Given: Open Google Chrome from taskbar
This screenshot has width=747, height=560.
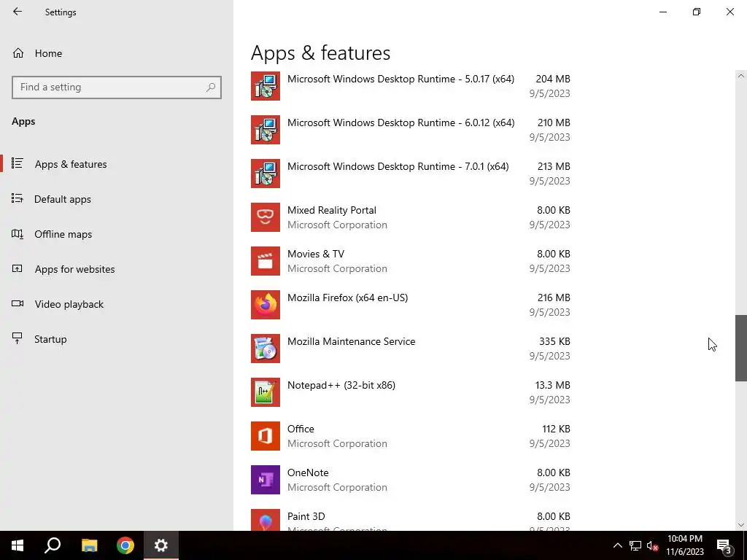Looking at the screenshot, I should pos(125,545).
